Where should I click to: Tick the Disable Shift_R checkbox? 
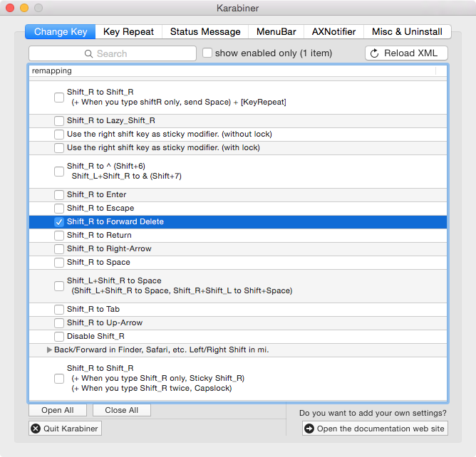[59, 336]
